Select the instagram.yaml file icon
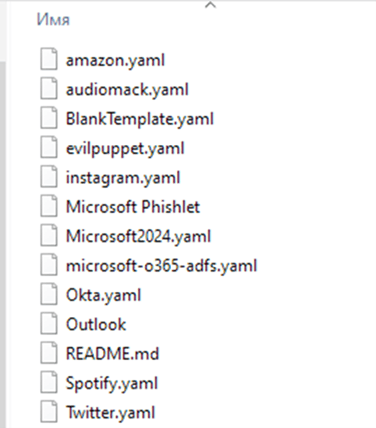 pos(49,176)
